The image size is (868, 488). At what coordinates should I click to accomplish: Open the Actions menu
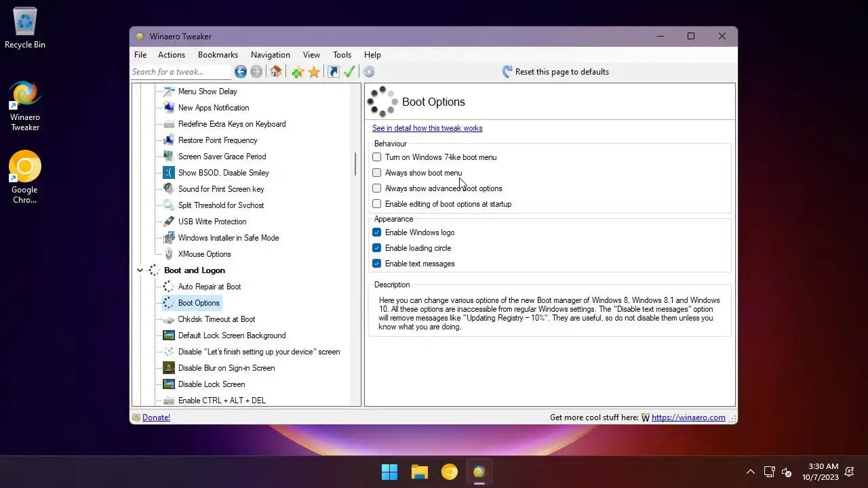tap(172, 55)
